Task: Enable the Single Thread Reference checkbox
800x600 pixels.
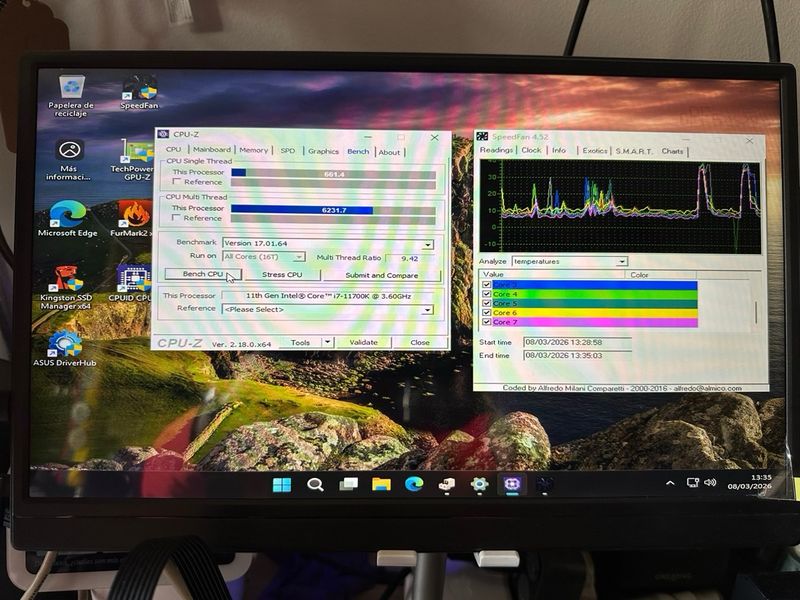Action: [177, 182]
